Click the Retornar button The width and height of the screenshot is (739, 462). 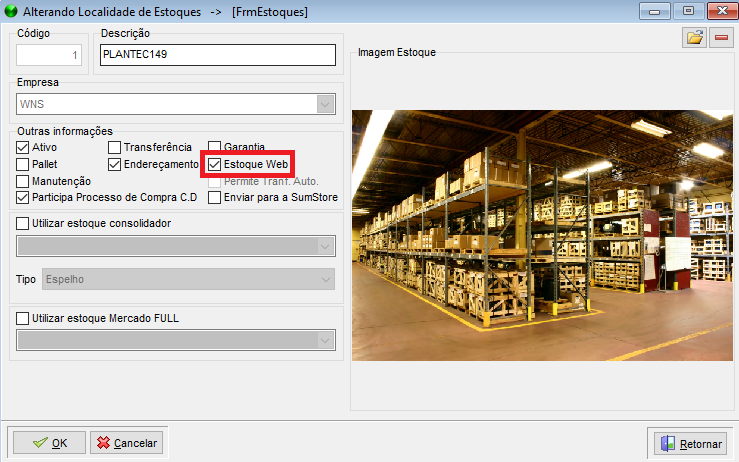691,444
